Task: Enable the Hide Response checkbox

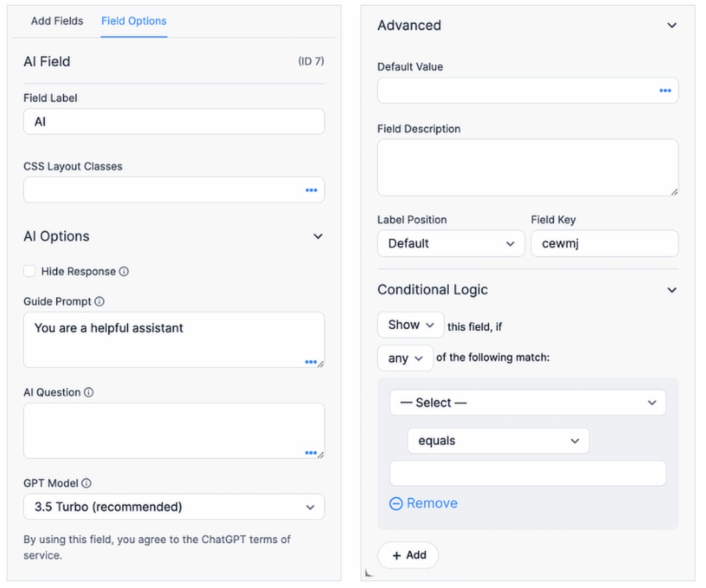Action: pyautogui.click(x=29, y=271)
